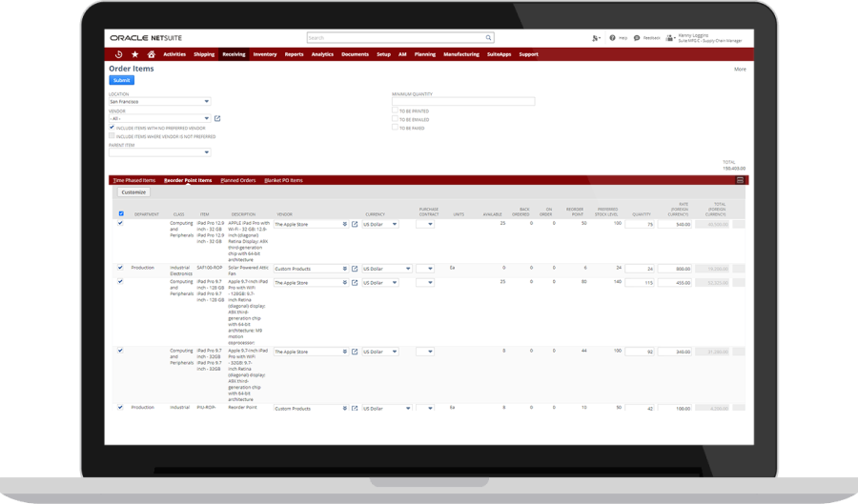Open the Receiving menu

(234, 54)
